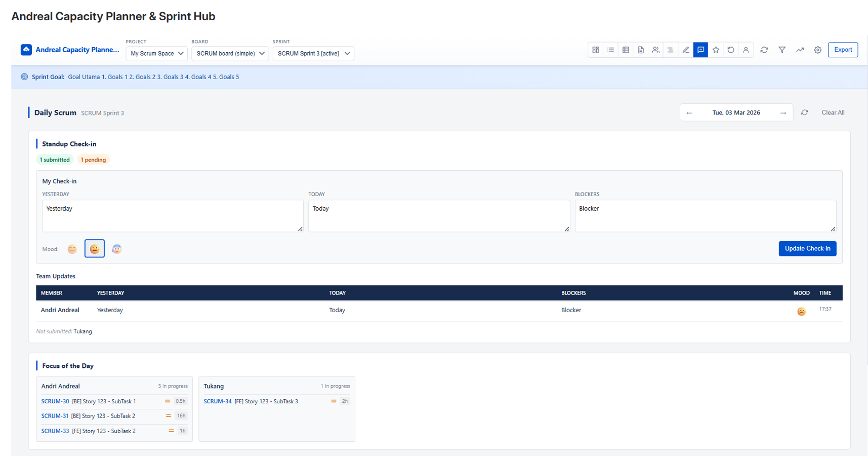This screenshot has width=868, height=456.
Task: Open issue SCRUM-34 for Tukang
Action: pyautogui.click(x=218, y=401)
